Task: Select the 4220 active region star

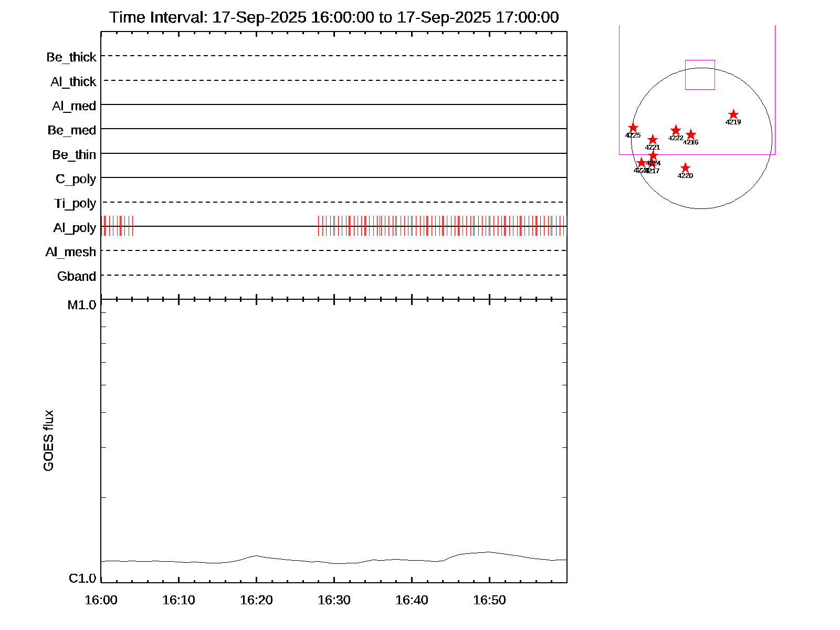Action: pos(685,169)
